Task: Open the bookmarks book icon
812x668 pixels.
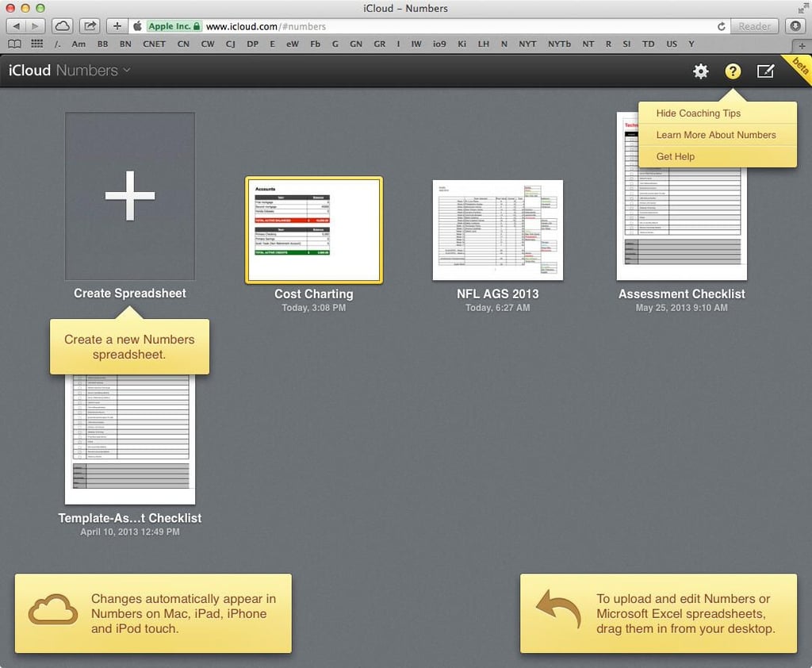Action: click(x=14, y=44)
